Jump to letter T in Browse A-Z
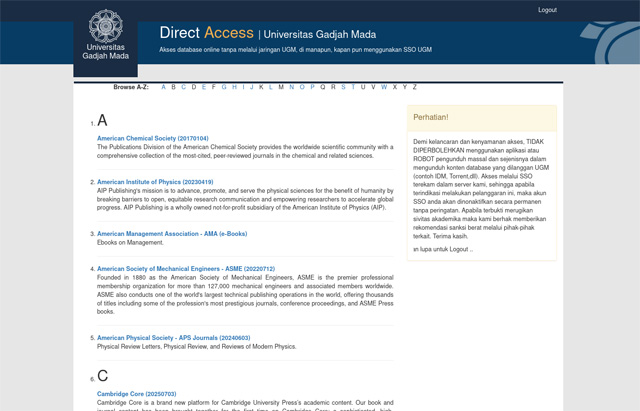 (353, 87)
